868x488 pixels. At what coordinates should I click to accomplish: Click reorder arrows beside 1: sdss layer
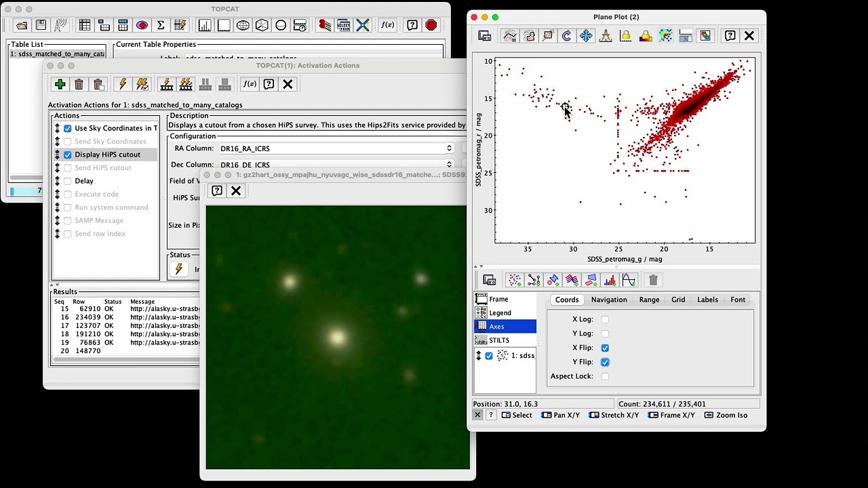point(479,356)
